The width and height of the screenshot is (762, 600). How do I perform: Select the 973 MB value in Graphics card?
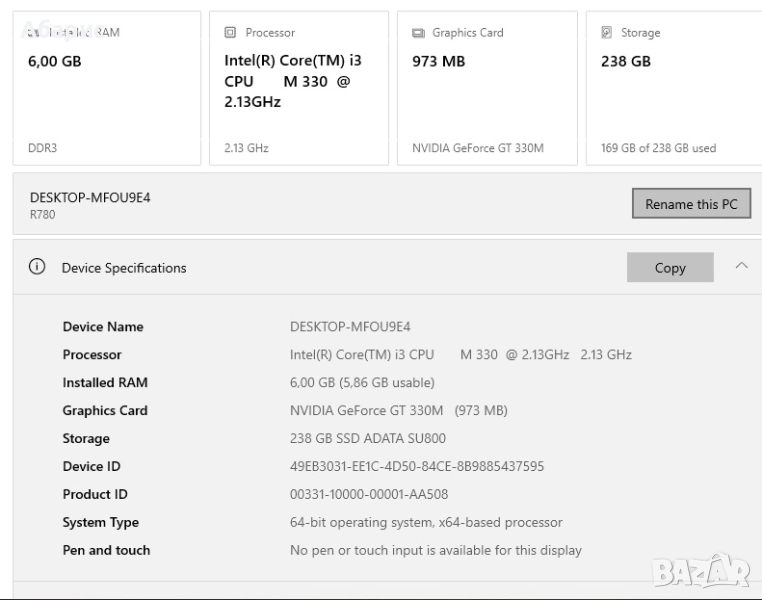[x=438, y=61]
